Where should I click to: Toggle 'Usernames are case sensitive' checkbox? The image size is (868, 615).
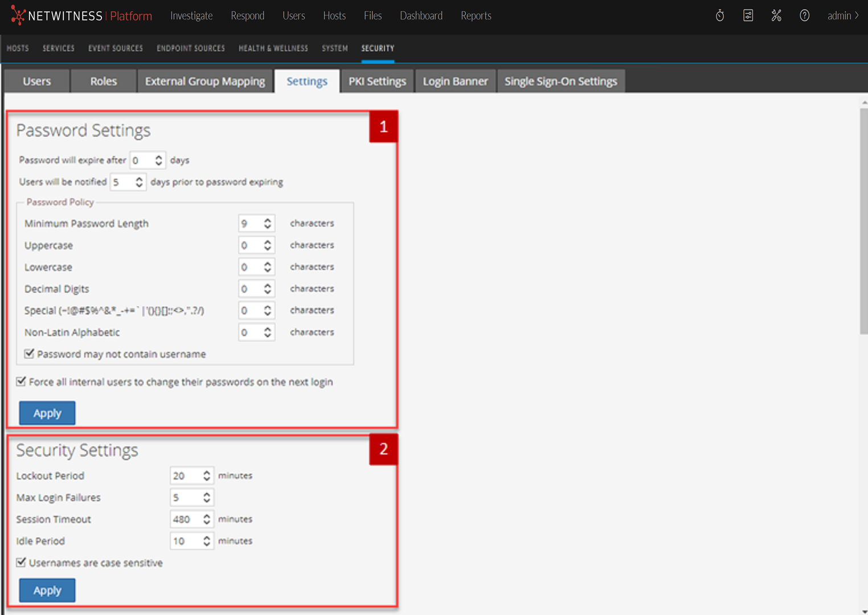[22, 563]
